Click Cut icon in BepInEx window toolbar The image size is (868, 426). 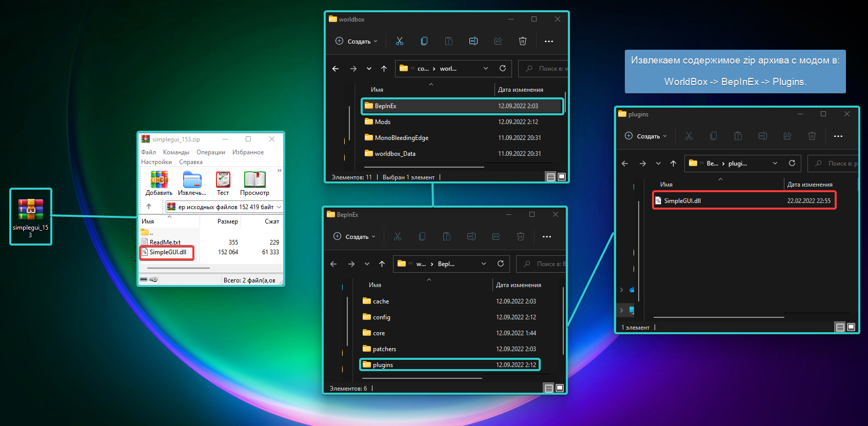click(398, 236)
